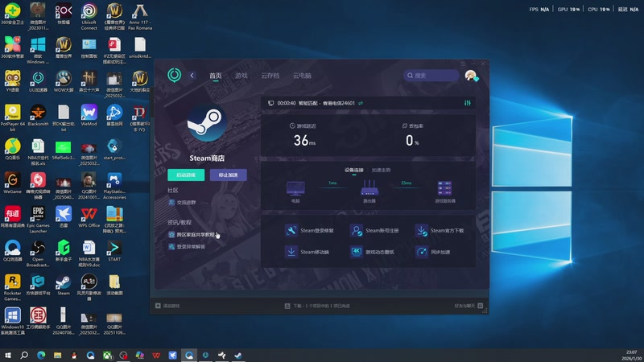Select the UU加速器 desktop shortcut
The height and width of the screenshot is (362, 644).
point(38,82)
